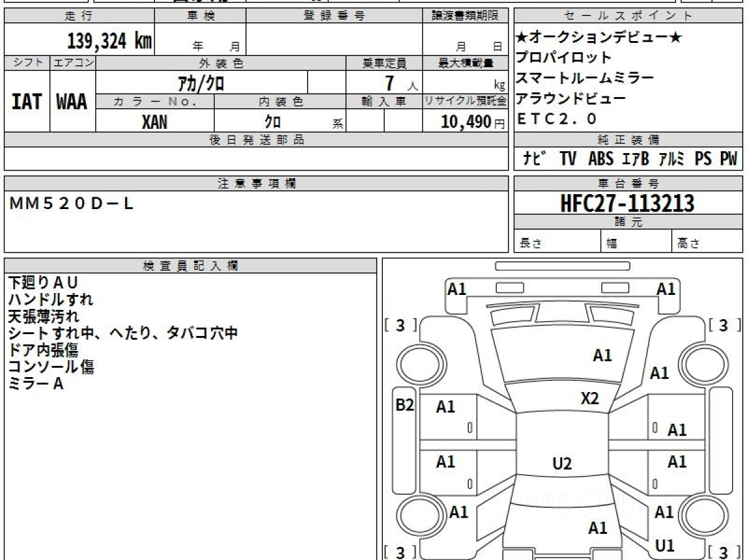Click the 内装色 header
747x560 pixels.
coord(280,101)
